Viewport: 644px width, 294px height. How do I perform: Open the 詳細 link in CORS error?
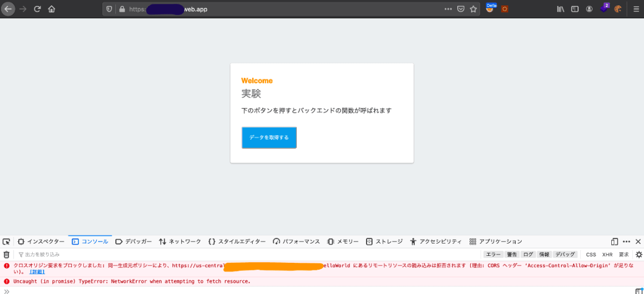click(37, 272)
